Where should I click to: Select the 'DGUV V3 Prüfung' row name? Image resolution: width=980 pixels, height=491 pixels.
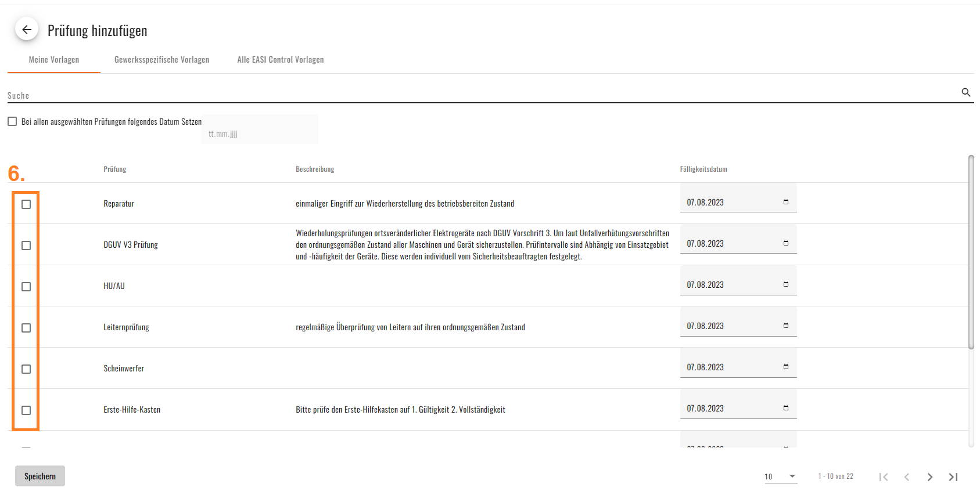(x=131, y=245)
